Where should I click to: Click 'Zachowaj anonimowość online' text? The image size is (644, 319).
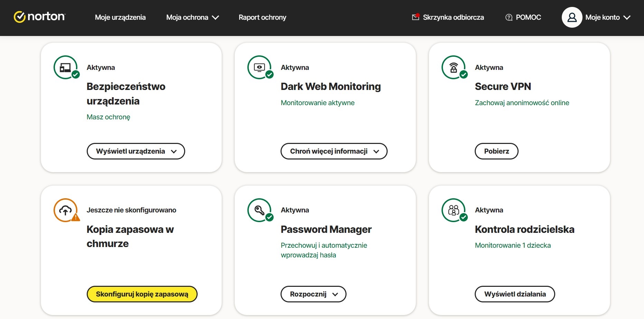click(x=522, y=103)
